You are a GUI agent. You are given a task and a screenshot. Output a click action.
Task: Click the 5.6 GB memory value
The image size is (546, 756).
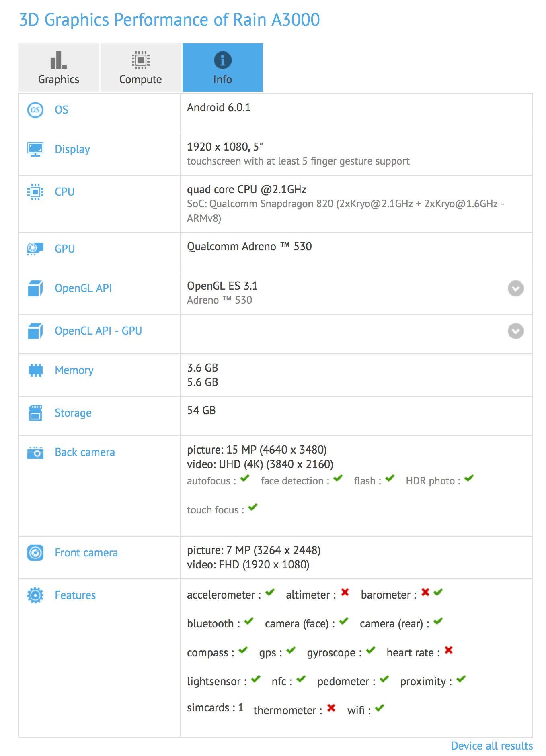coord(203,382)
